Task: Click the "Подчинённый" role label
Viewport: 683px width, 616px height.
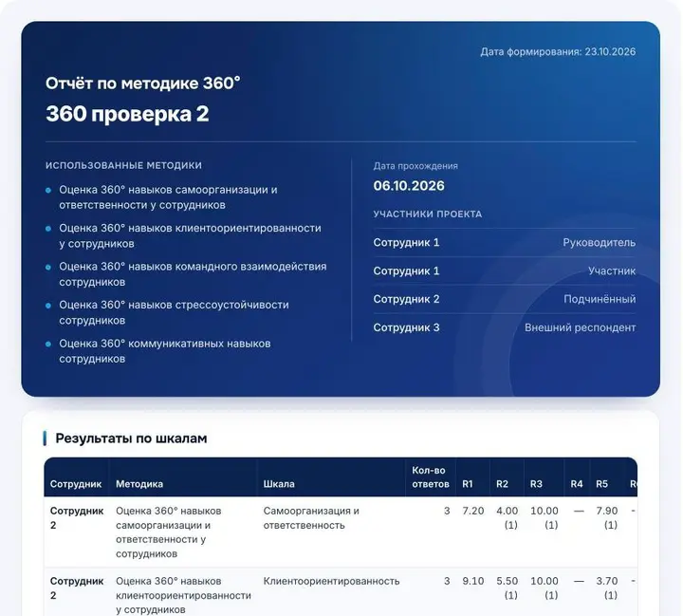Action: pos(600,299)
